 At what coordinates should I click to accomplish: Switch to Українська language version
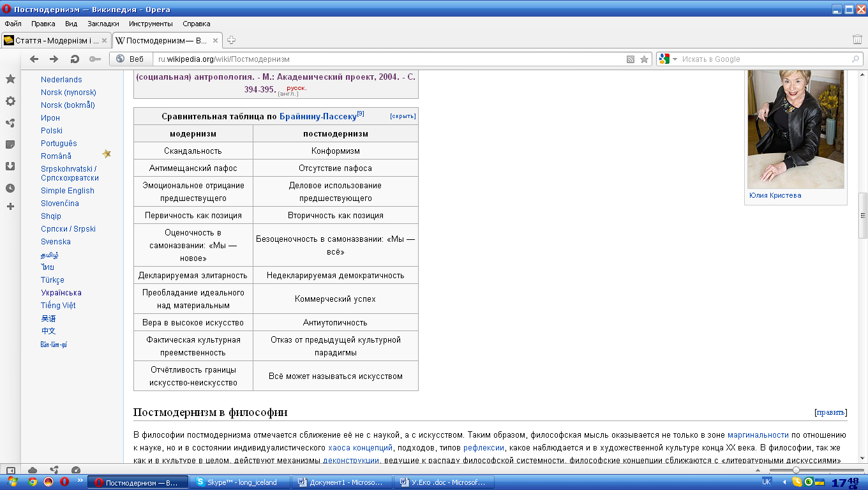pyautogui.click(x=61, y=293)
